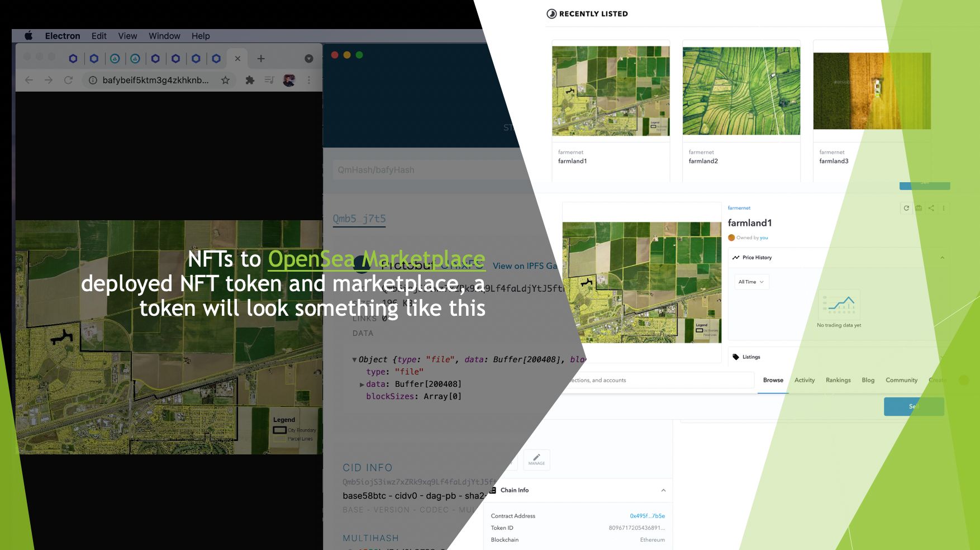Click the Recently Listed clock icon
The width and height of the screenshot is (980, 550).
[x=551, y=14]
